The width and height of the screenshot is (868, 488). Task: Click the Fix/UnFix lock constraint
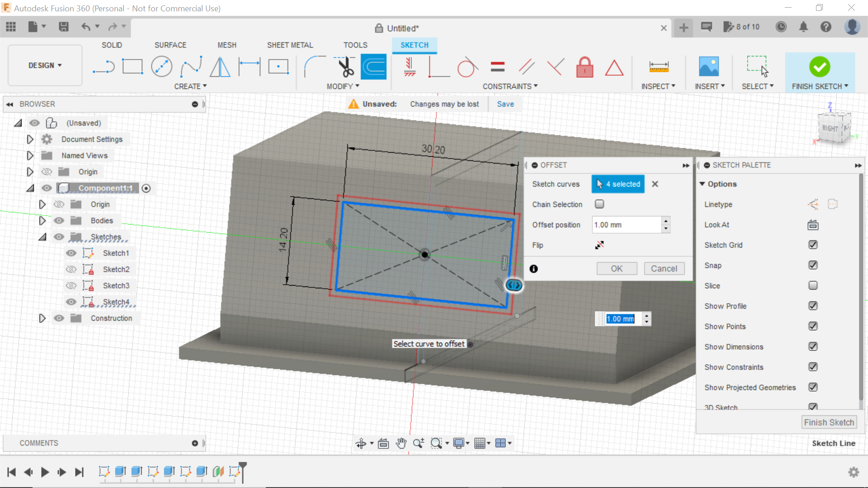(x=585, y=66)
